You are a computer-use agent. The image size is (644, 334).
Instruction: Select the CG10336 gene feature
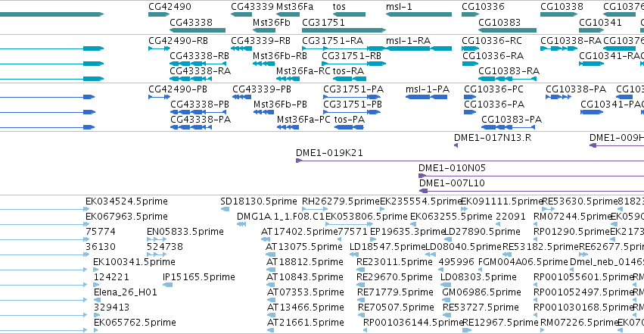click(x=470, y=14)
